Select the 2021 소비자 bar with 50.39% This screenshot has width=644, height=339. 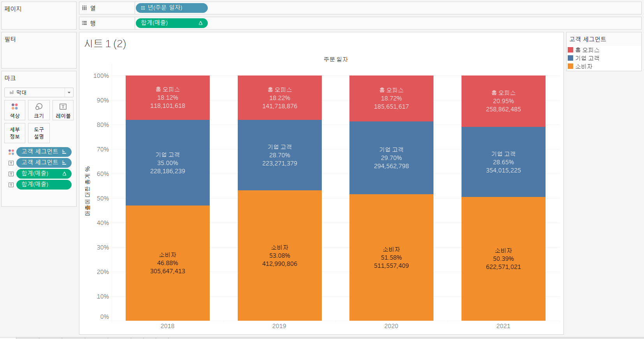coord(504,259)
